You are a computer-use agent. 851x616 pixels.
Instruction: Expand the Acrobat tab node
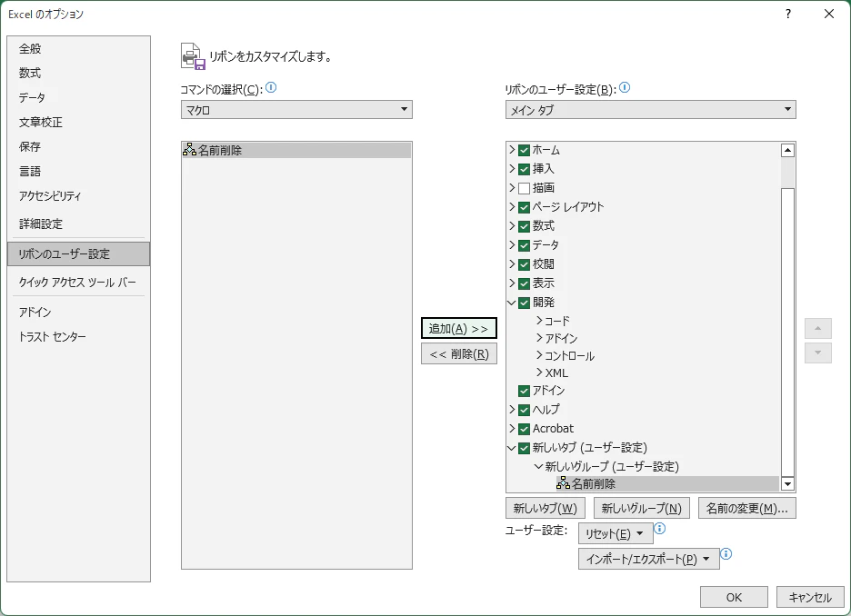click(x=512, y=428)
